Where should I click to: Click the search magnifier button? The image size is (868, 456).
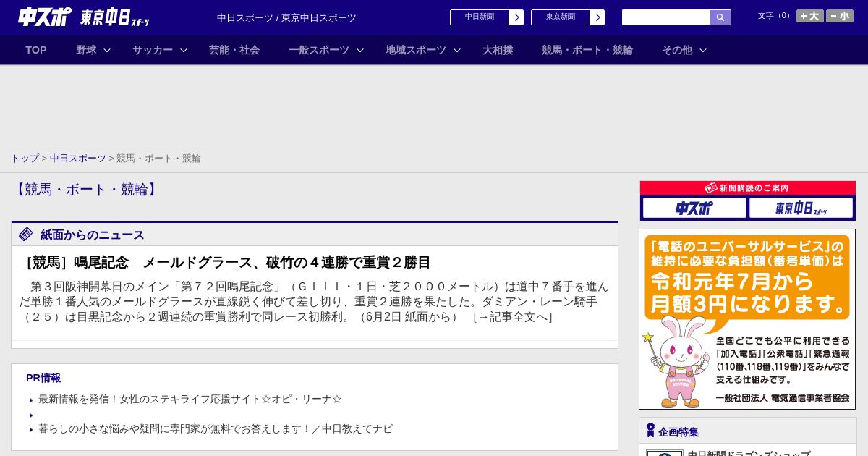pos(720,17)
